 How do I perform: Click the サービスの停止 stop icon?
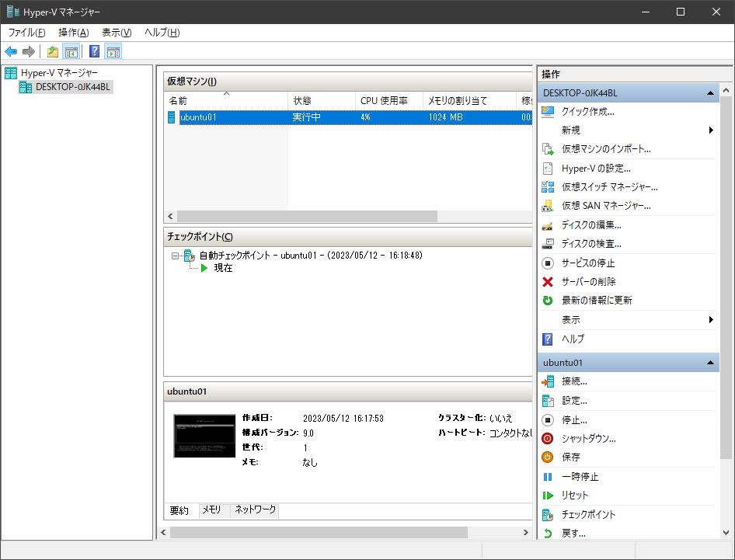pyautogui.click(x=548, y=263)
